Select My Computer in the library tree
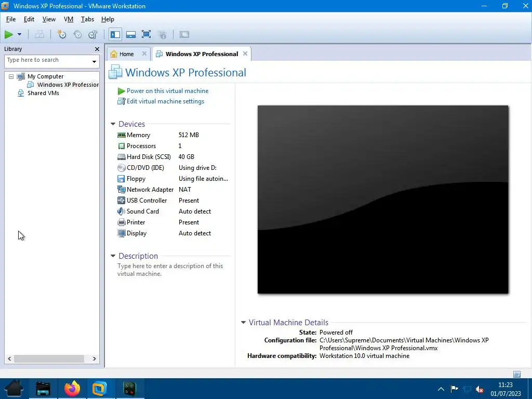The width and height of the screenshot is (532, 399). pyautogui.click(x=46, y=76)
